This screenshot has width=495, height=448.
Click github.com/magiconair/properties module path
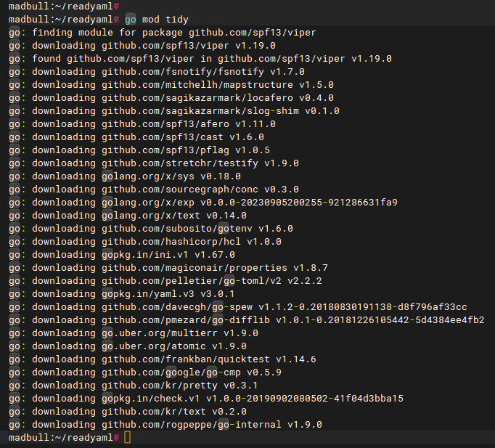[x=193, y=267]
